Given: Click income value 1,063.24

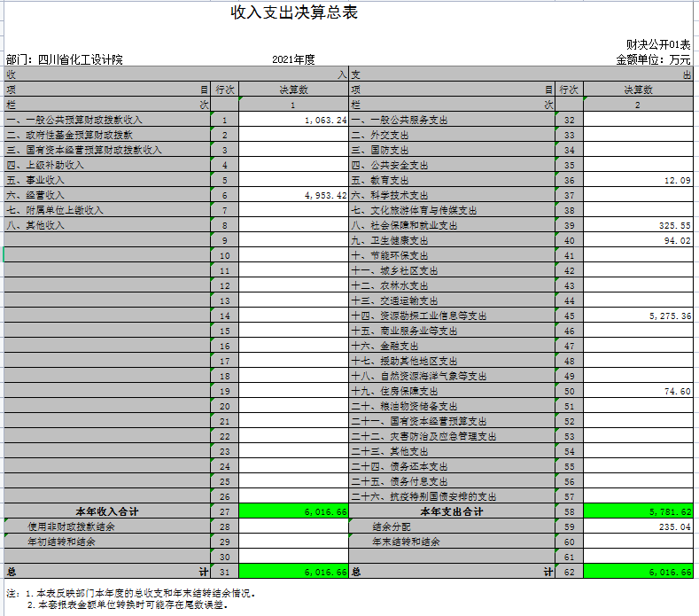Looking at the screenshot, I should [294, 120].
